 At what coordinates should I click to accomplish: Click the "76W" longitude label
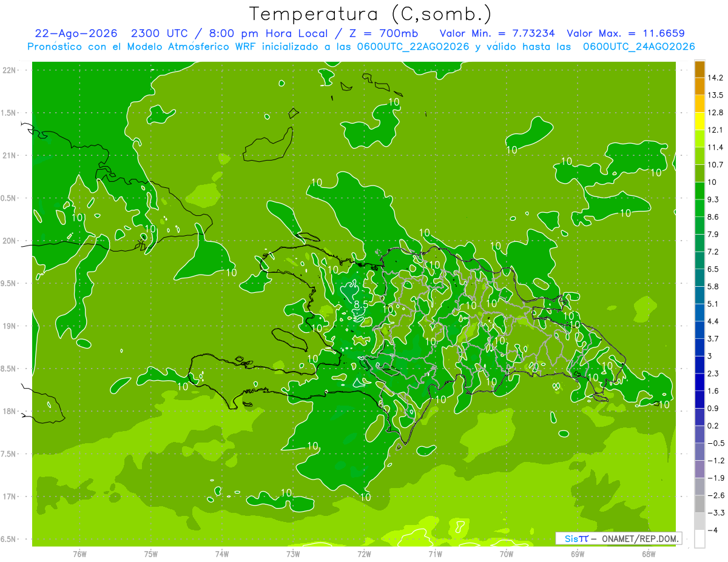coord(79,554)
